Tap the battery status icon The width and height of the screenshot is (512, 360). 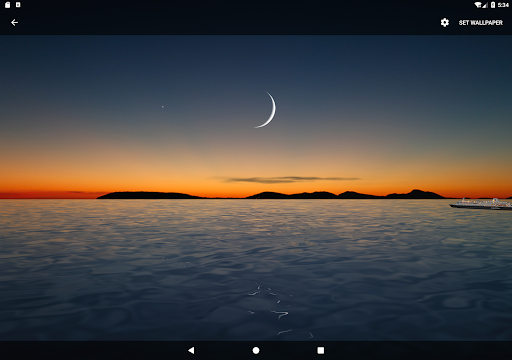493,5
